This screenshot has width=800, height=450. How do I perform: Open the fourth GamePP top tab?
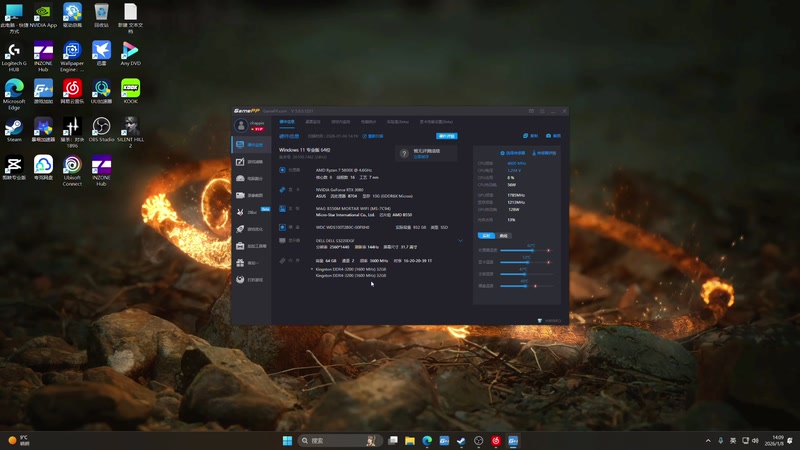point(368,122)
